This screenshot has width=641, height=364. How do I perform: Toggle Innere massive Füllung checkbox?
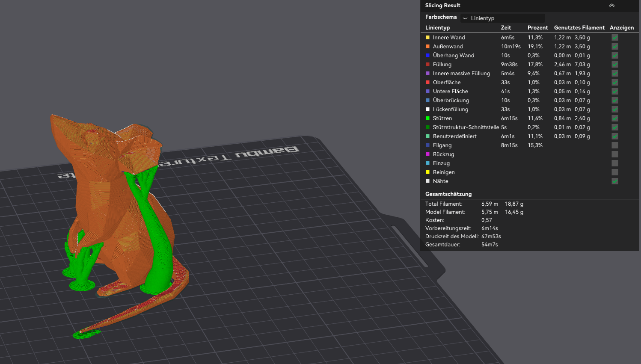click(x=615, y=74)
